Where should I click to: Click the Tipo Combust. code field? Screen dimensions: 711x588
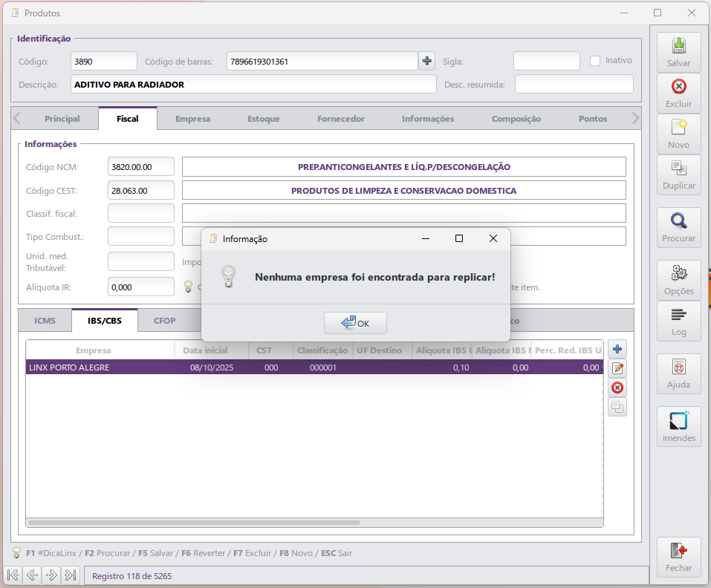(x=141, y=237)
